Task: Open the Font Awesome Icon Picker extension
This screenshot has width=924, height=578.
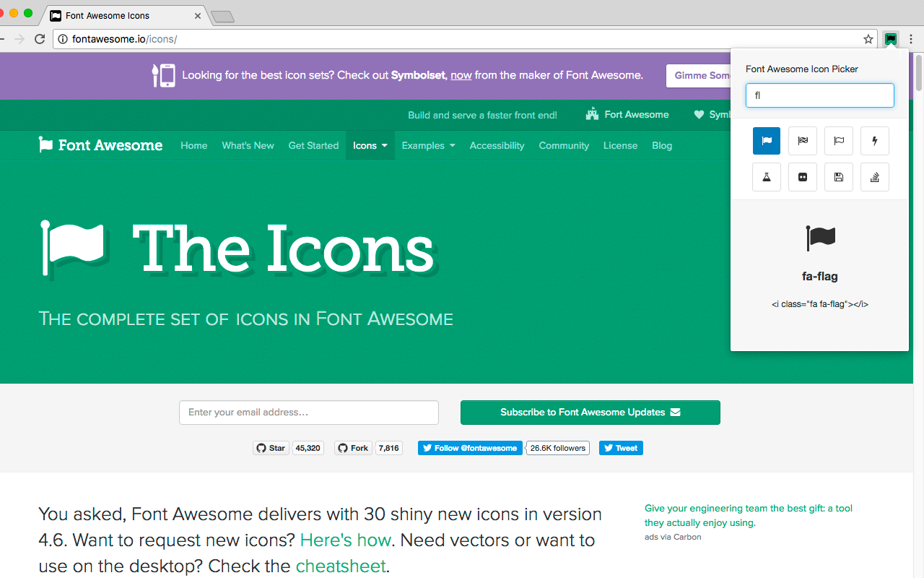Action: pyautogui.click(x=891, y=39)
